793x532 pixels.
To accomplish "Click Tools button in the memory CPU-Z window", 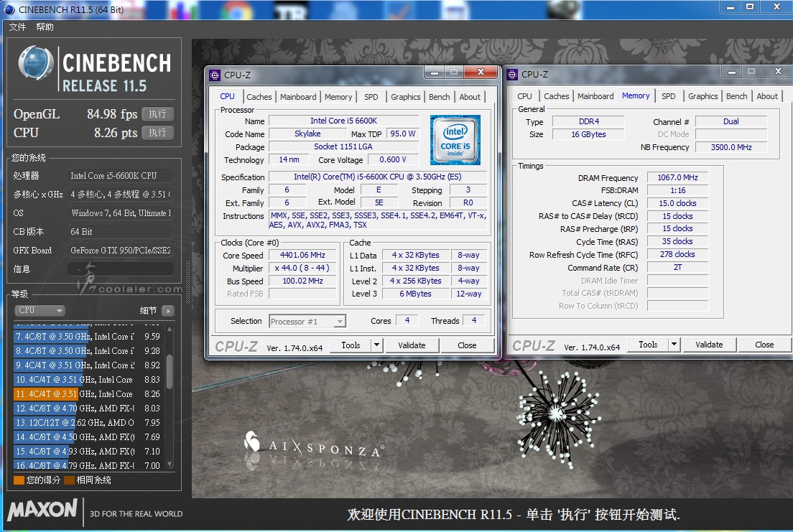I will [648, 345].
